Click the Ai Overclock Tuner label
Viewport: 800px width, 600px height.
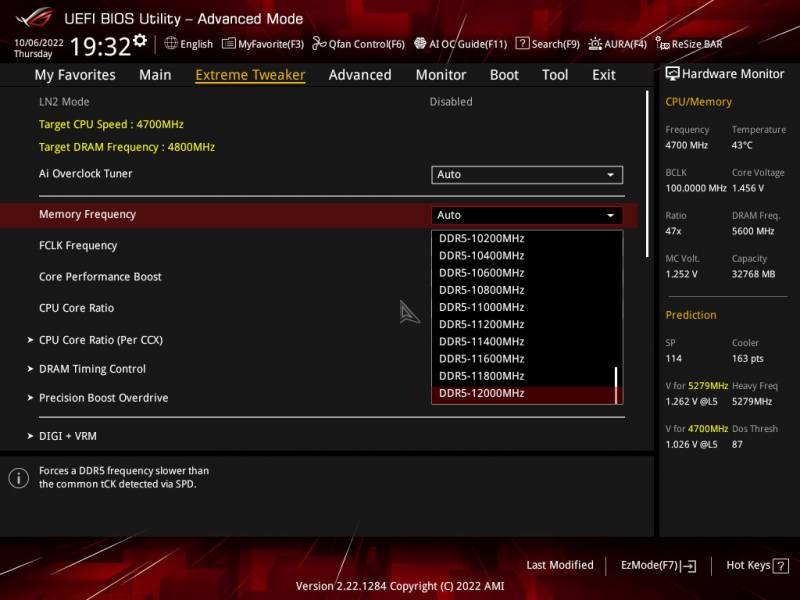(x=86, y=173)
